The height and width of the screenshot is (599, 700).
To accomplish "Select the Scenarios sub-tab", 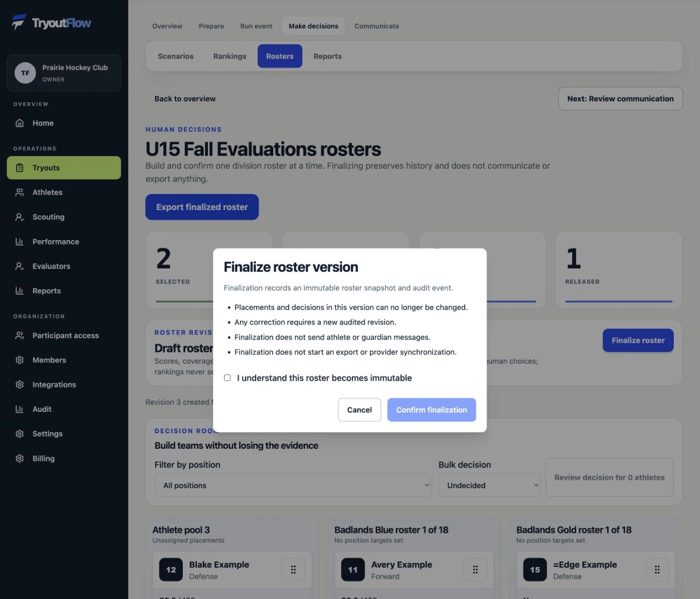I will pyautogui.click(x=176, y=56).
